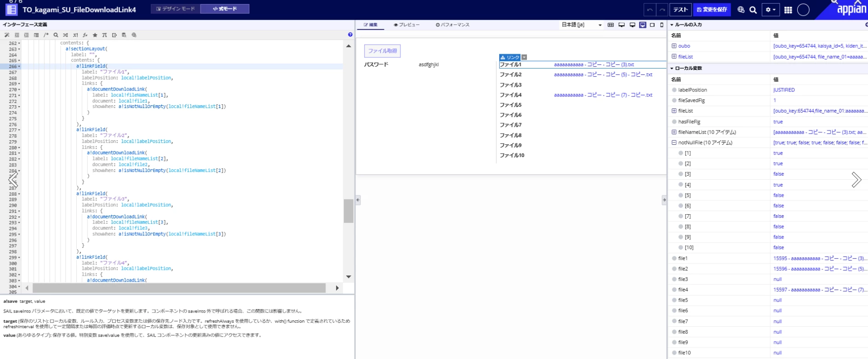Open the プレビュー tab
This screenshot has height=359, width=868.
click(406, 25)
